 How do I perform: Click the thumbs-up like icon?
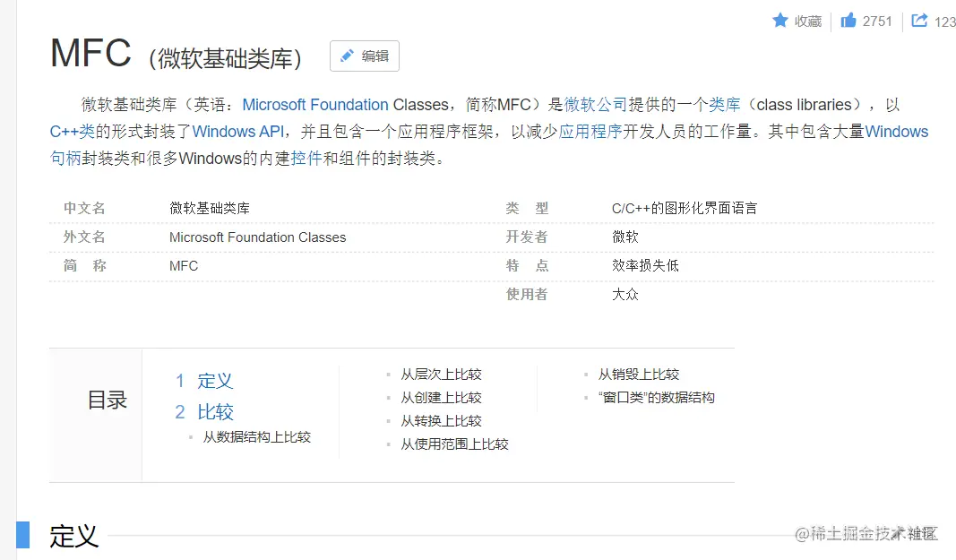click(x=848, y=21)
